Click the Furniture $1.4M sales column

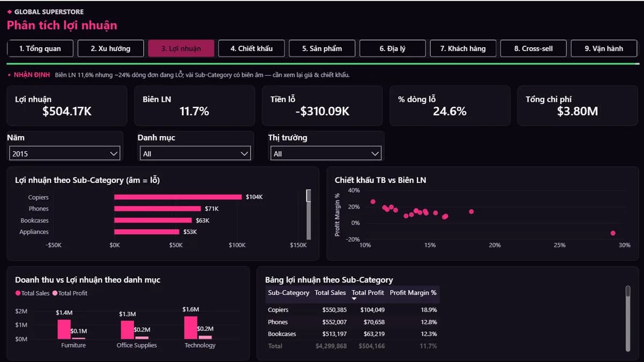(64, 329)
